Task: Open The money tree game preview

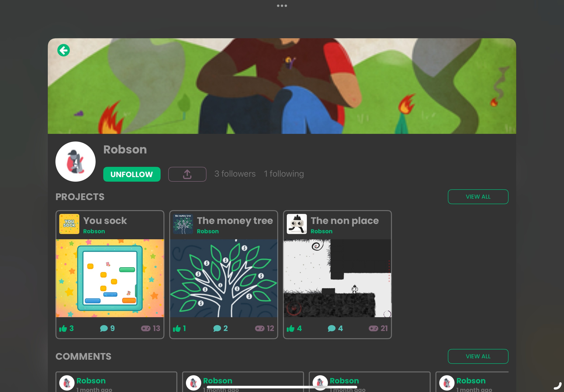Action: tap(223, 278)
